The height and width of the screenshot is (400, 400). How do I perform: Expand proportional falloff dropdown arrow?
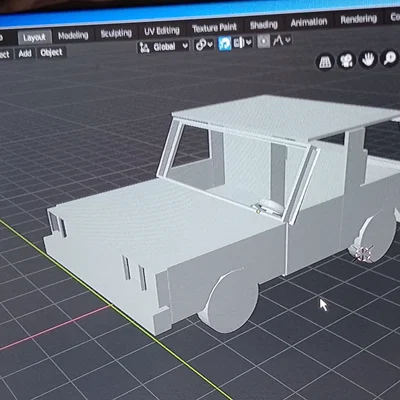[288, 40]
